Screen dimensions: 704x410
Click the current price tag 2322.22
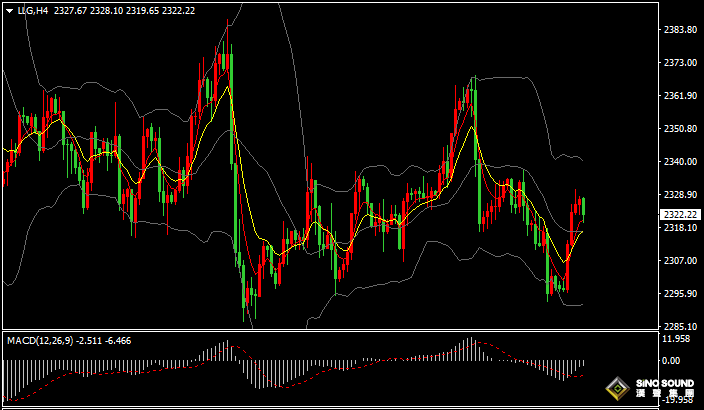680,213
